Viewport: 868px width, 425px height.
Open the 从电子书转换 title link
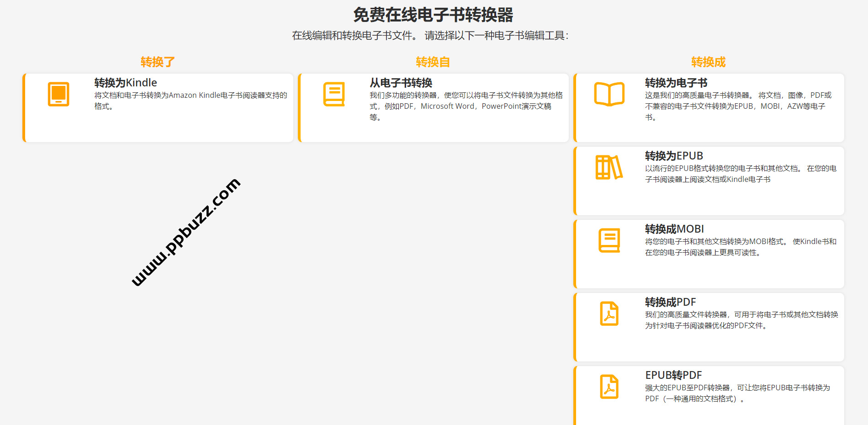pos(401,83)
